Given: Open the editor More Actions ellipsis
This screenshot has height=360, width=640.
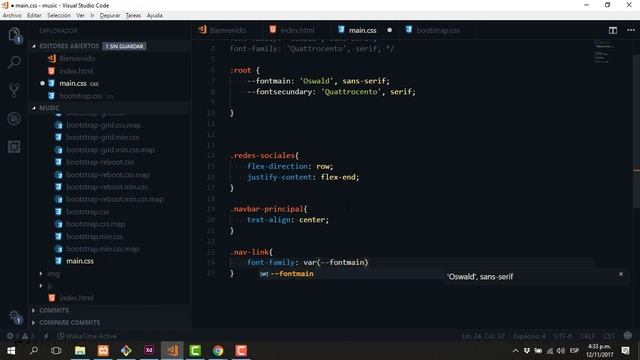Looking at the screenshot, I should [x=631, y=30].
